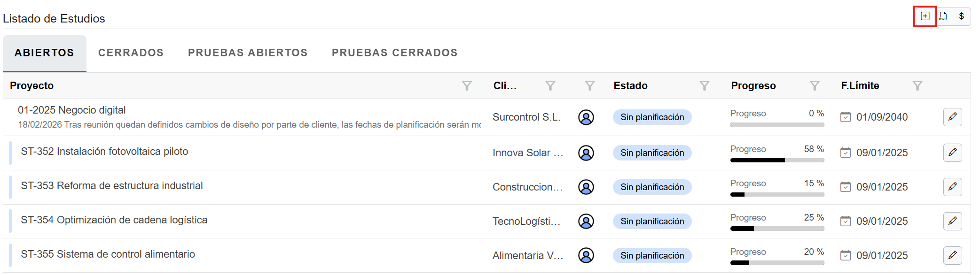980x275 pixels.
Task: Switch to the PRUEBAS ABIERTOS tab
Action: (x=248, y=53)
